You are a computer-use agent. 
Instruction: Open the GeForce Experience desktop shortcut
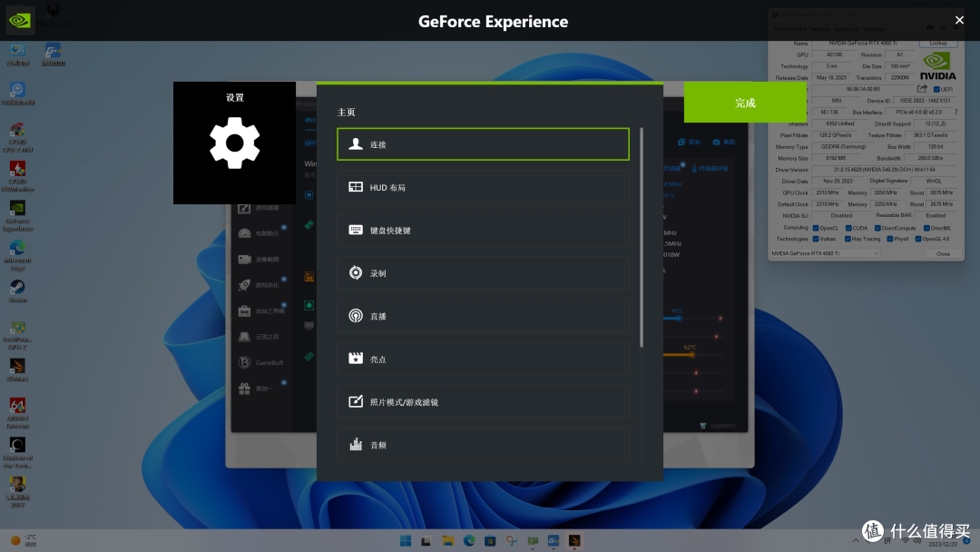pyautogui.click(x=17, y=216)
